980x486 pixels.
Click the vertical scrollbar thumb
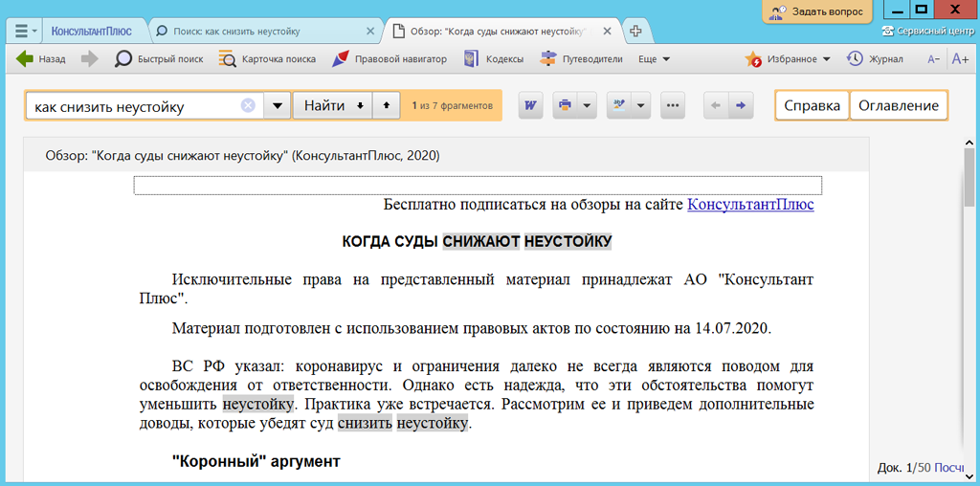click(x=969, y=177)
